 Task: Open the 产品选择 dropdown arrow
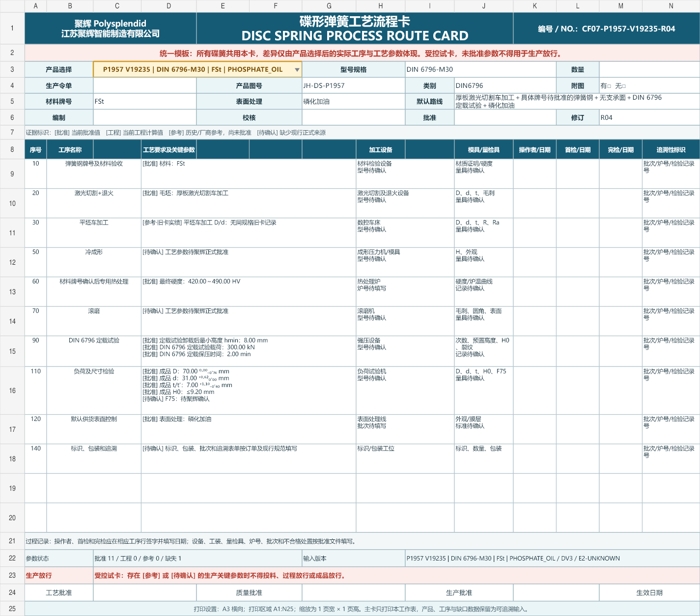point(297,70)
